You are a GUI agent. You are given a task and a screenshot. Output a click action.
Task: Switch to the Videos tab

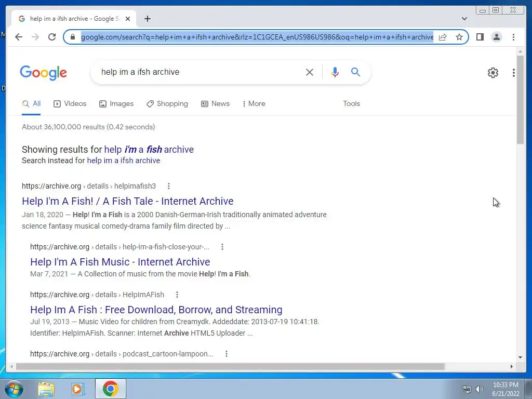point(70,103)
